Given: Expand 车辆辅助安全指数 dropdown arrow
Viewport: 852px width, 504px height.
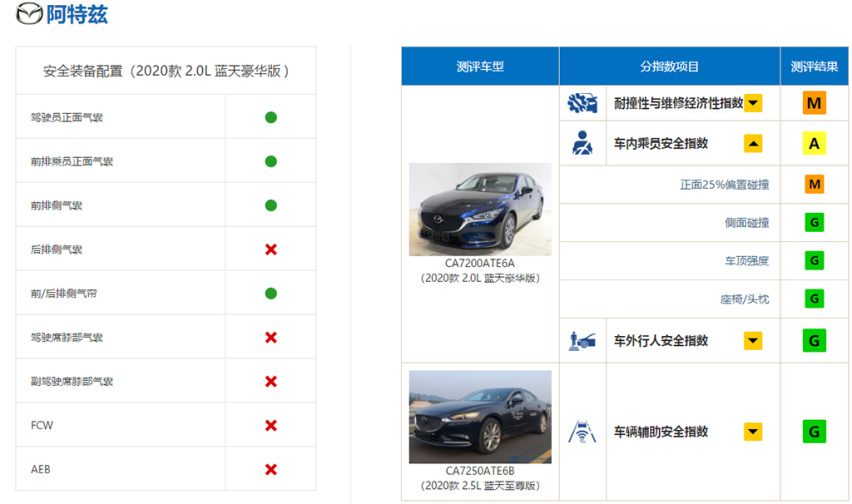Looking at the screenshot, I should 753,432.
